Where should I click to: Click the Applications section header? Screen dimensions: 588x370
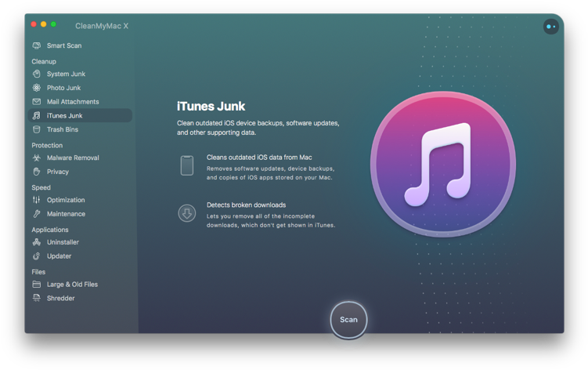[50, 230]
